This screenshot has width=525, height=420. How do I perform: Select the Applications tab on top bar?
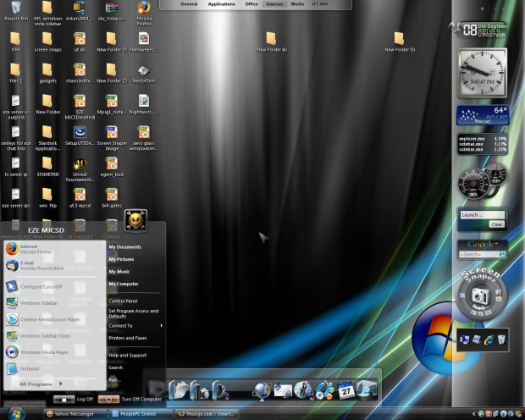tap(221, 4)
